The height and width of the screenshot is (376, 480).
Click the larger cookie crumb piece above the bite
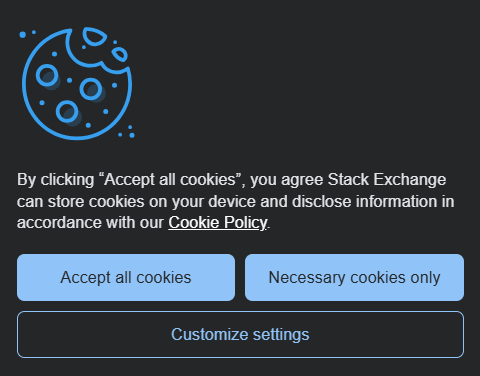click(94, 36)
